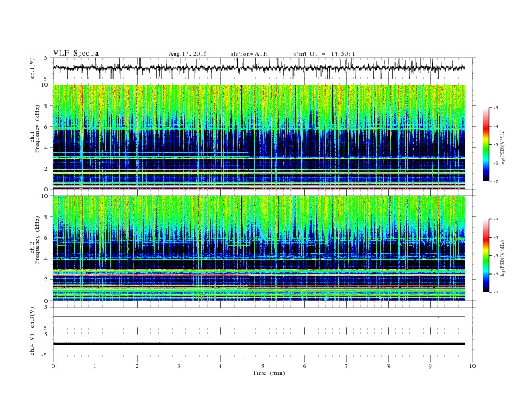The image size is (532, 411).
Task: Click the "5" volt tick of ch.1(V)
Action: tap(46, 58)
